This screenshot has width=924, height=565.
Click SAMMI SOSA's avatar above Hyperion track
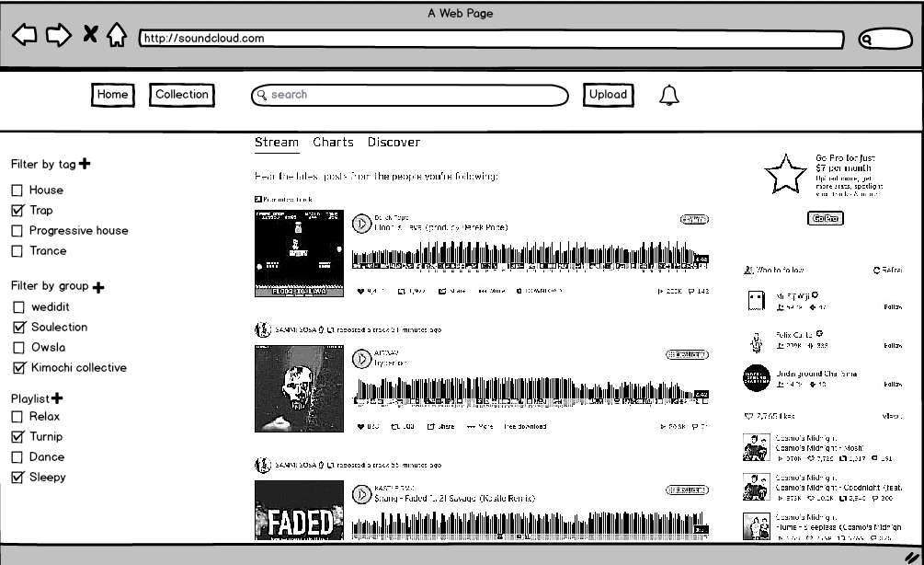[x=263, y=329]
